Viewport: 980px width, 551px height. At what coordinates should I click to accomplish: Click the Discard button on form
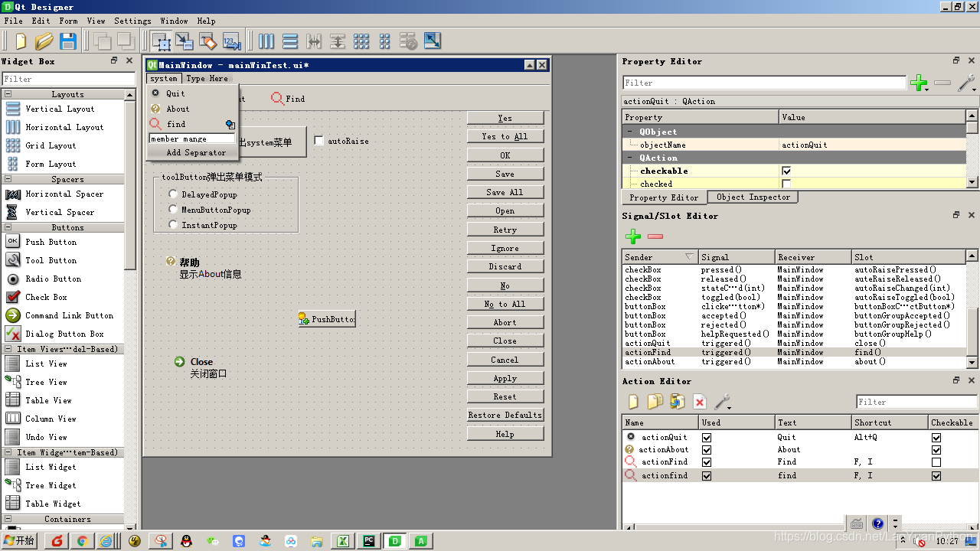click(505, 266)
